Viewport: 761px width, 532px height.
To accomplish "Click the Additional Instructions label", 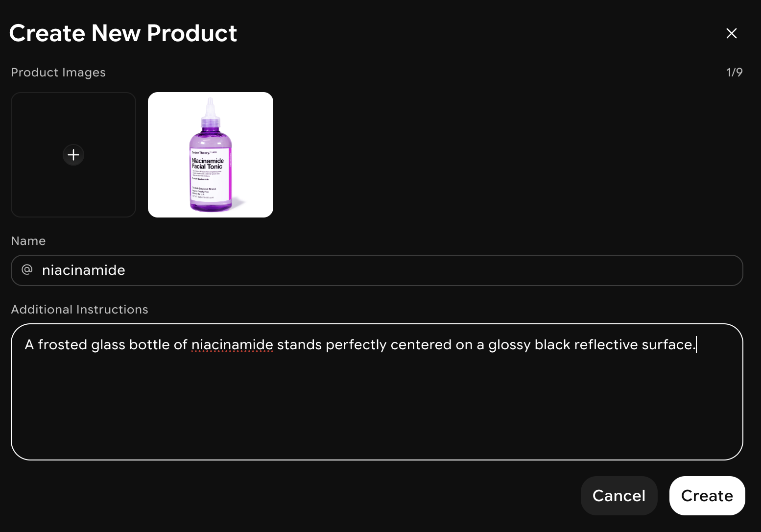I will tap(79, 310).
